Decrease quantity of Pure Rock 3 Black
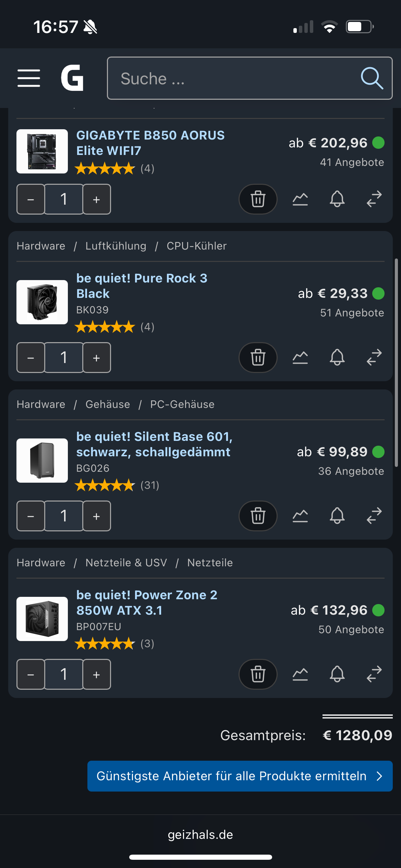The height and width of the screenshot is (868, 401). coord(31,358)
